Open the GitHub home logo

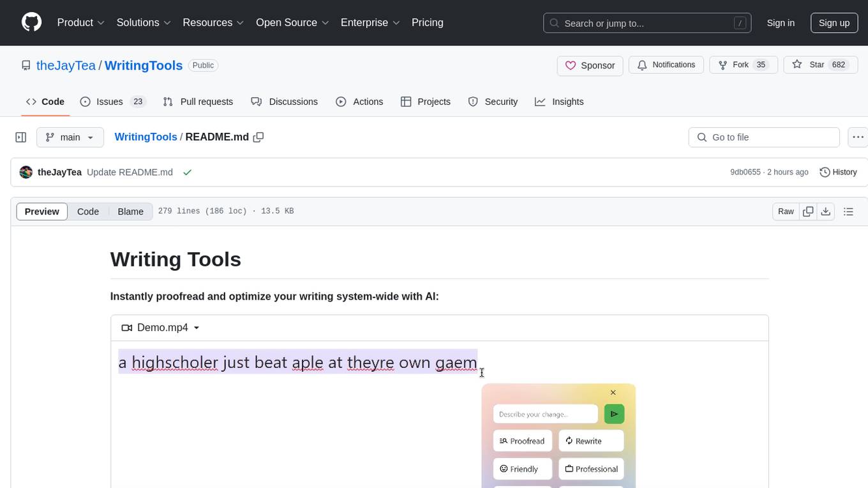pos(31,22)
